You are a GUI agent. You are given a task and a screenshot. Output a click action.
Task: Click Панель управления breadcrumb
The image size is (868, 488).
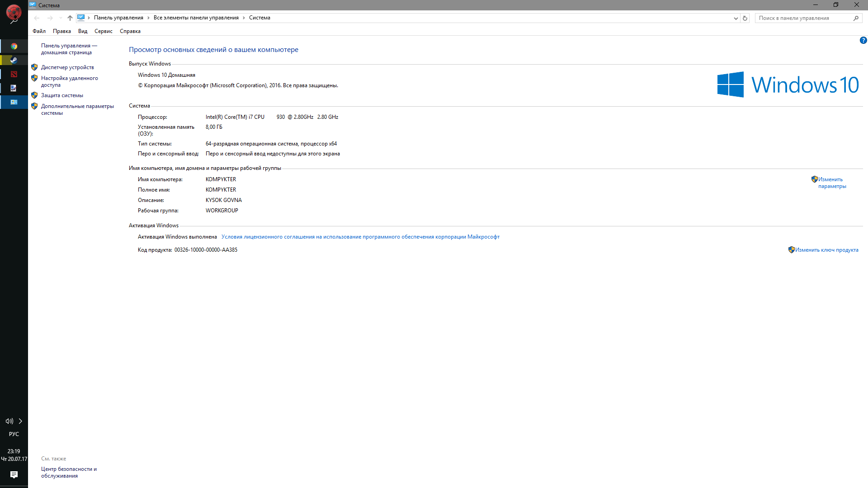[118, 18]
